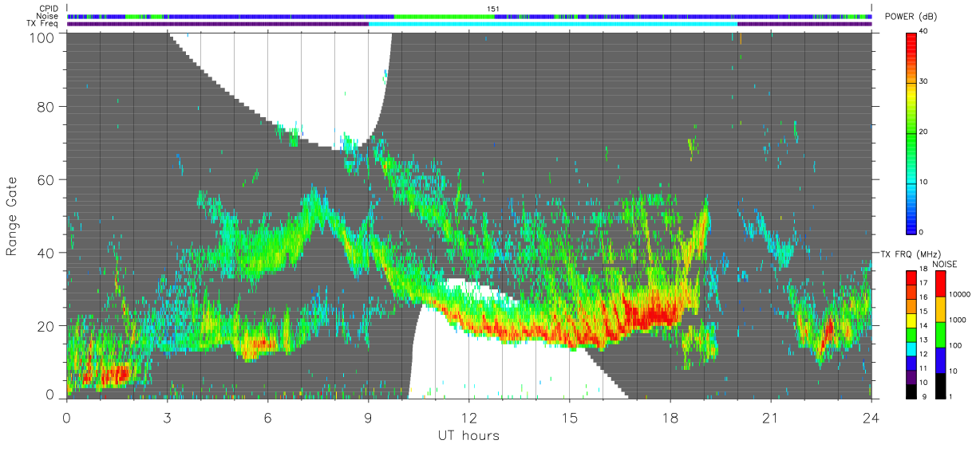Click the NOISE legend title

tap(946, 264)
